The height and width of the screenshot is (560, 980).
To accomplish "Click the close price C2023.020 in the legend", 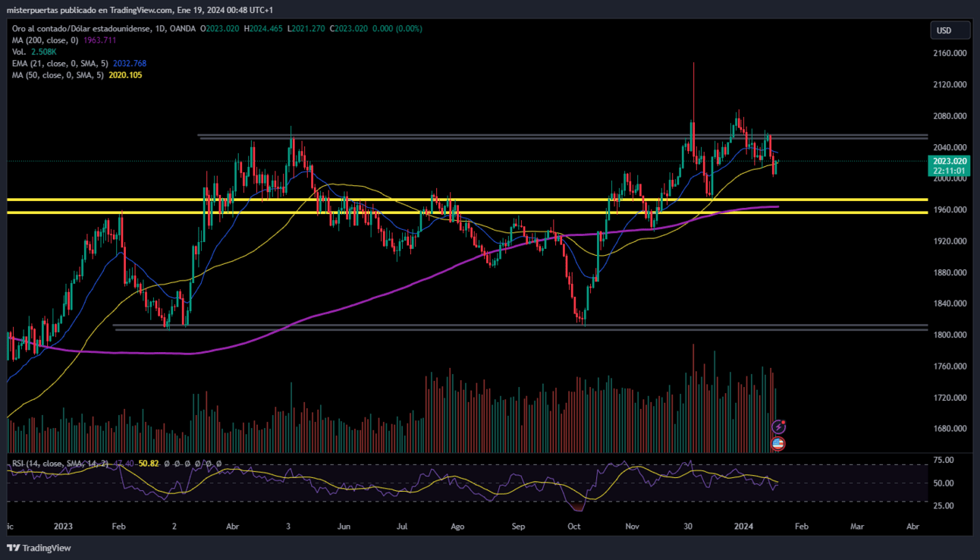I will pos(348,29).
